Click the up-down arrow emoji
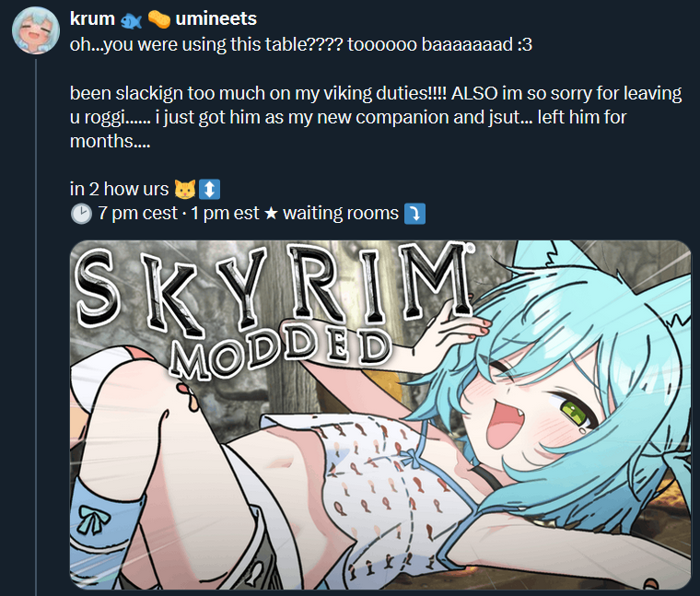Viewport: 700px width, 596px height. (209, 189)
